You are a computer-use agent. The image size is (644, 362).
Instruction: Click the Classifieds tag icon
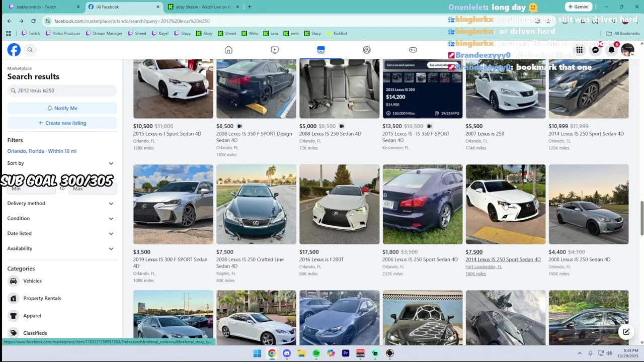[x=14, y=333]
